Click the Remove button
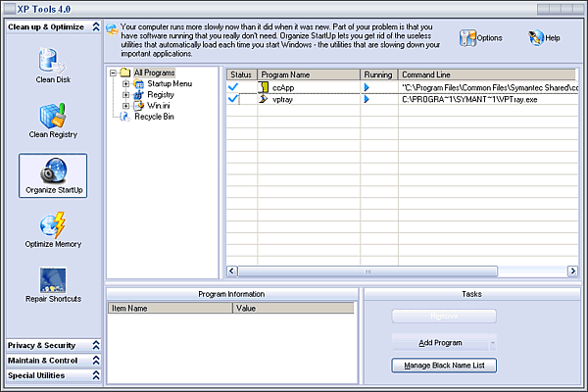Image resolution: width=588 pixels, height=392 pixels. click(444, 317)
